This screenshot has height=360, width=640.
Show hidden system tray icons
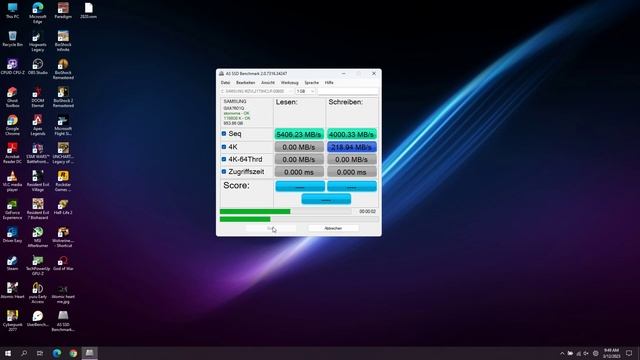562,353
